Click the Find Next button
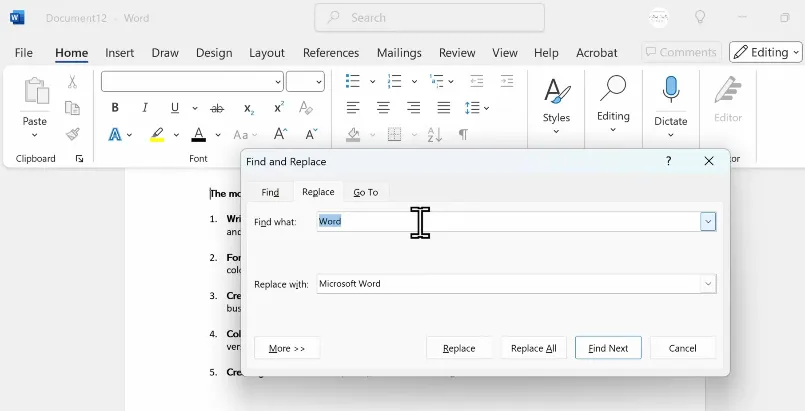 608,348
